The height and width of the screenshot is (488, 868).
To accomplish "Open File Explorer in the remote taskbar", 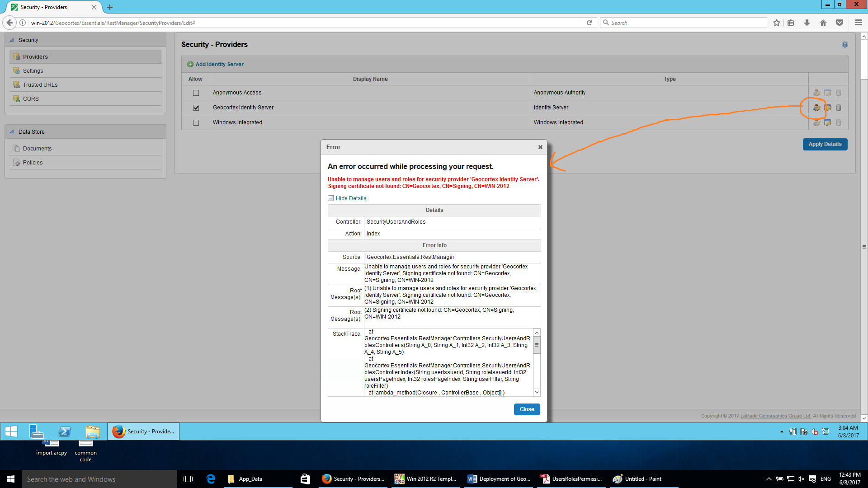I will 93,432.
